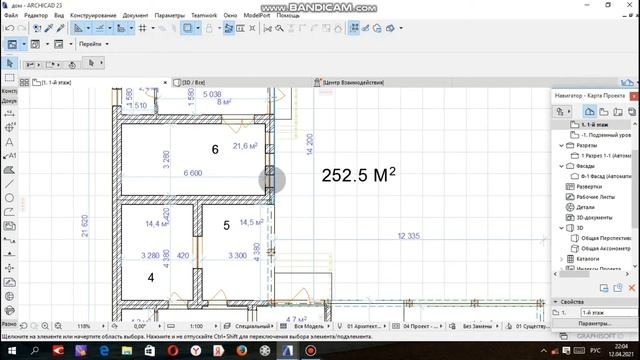Toggle the suspend groups square icon
The image size is (640, 360).
pyautogui.click(x=187, y=28)
